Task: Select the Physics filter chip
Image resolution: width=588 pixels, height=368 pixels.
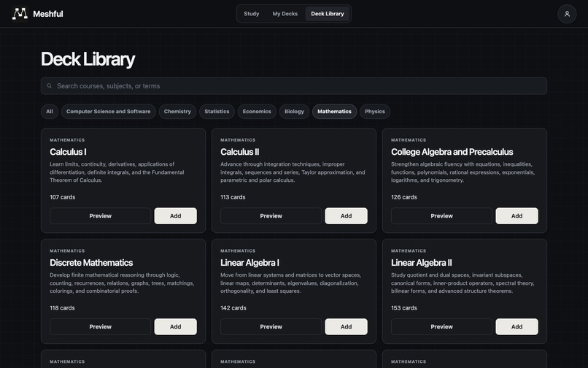Action: pos(375,112)
